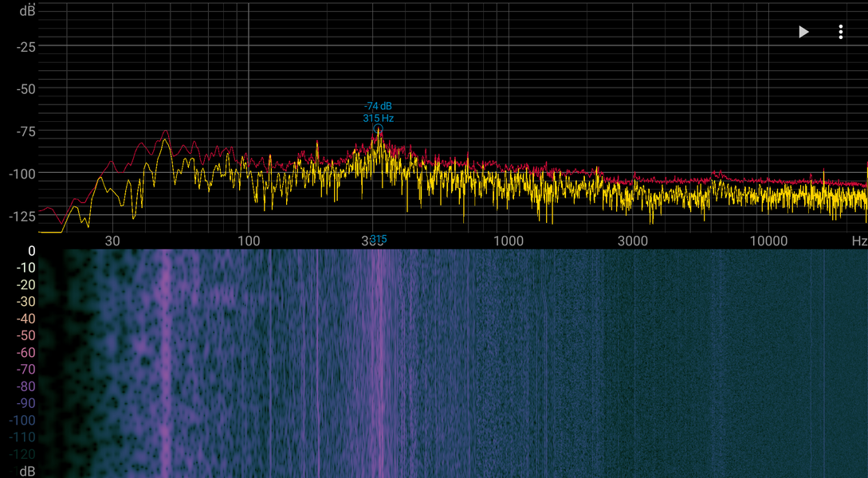868x478 pixels.
Task: Click -90 on the spectrogram color scale
Action: pyautogui.click(x=26, y=403)
